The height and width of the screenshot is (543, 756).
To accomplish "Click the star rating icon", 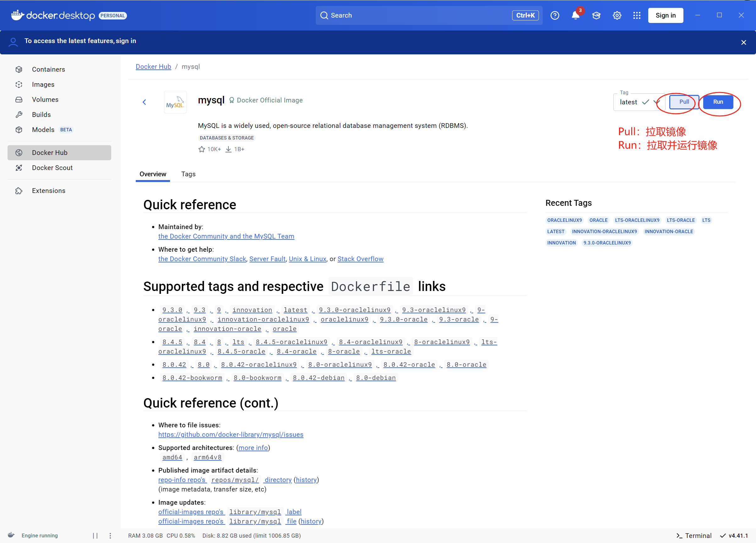I will coord(202,149).
